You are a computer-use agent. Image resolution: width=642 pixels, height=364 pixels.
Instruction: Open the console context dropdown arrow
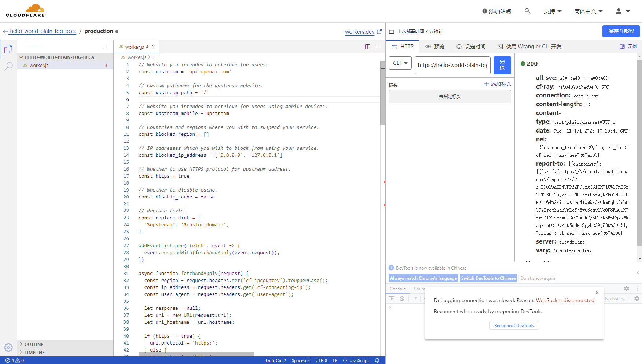(415, 298)
